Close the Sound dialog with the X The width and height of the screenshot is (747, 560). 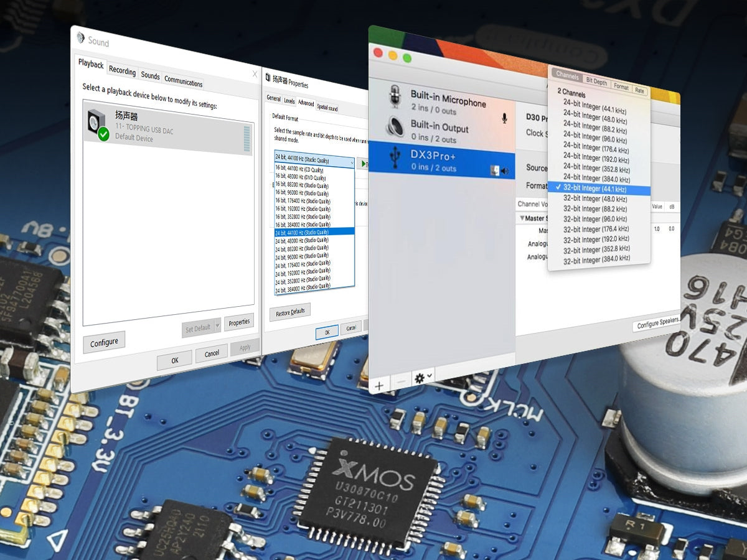pyautogui.click(x=255, y=74)
